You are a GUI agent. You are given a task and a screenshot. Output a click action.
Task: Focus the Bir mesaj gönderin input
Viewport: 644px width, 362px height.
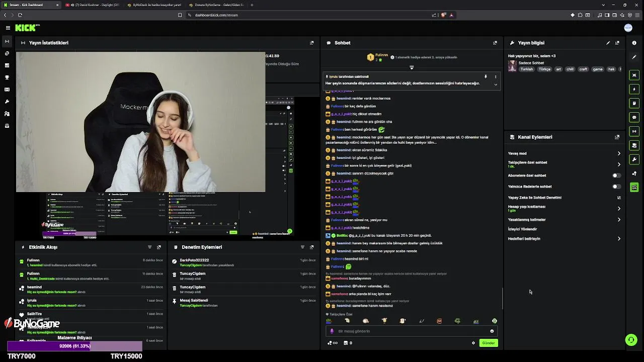point(412,331)
